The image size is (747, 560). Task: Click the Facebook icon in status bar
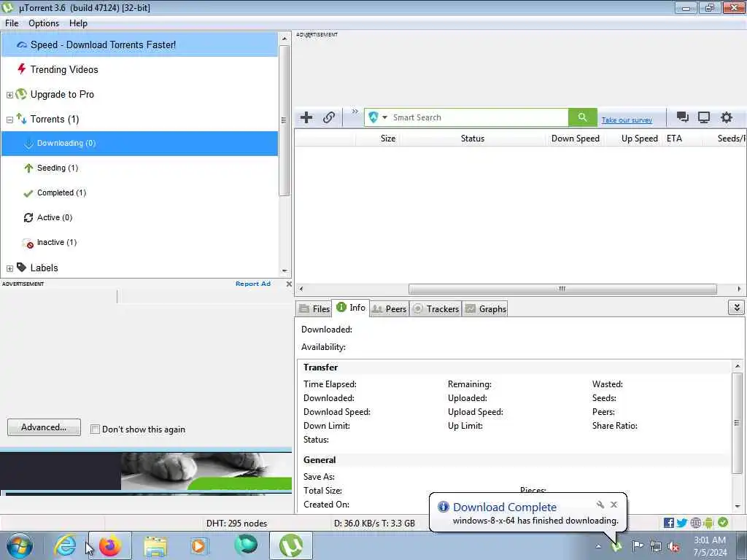pos(668,523)
